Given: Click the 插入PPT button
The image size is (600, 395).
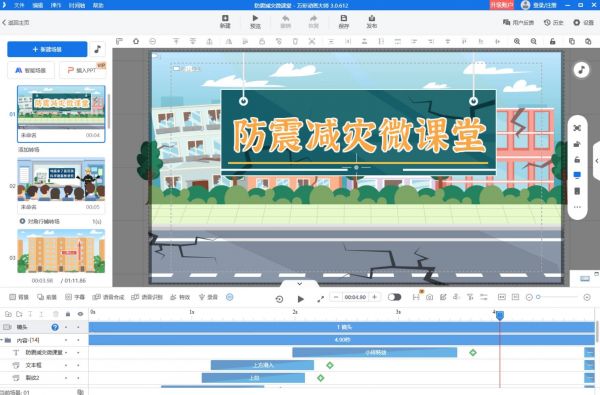Looking at the screenshot, I should 82,70.
